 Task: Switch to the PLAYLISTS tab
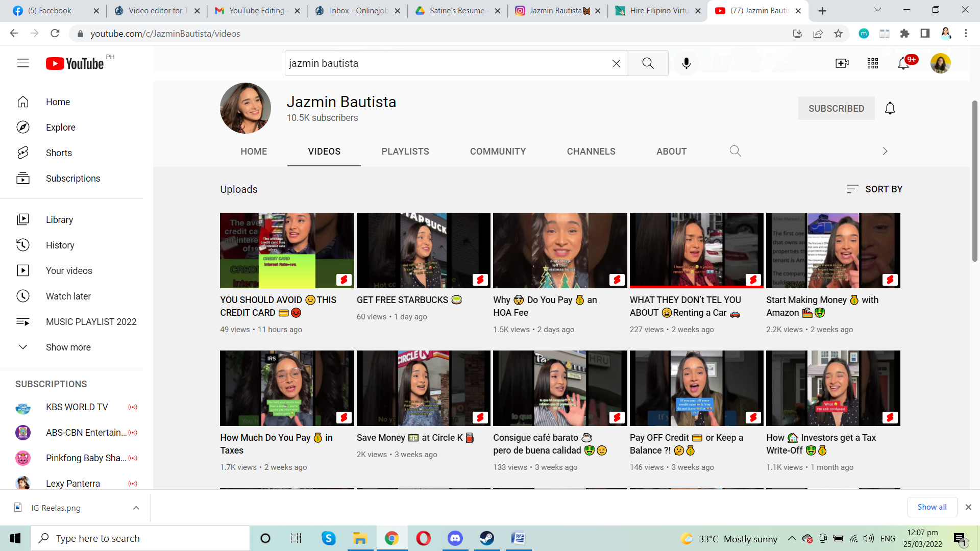pyautogui.click(x=405, y=152)
